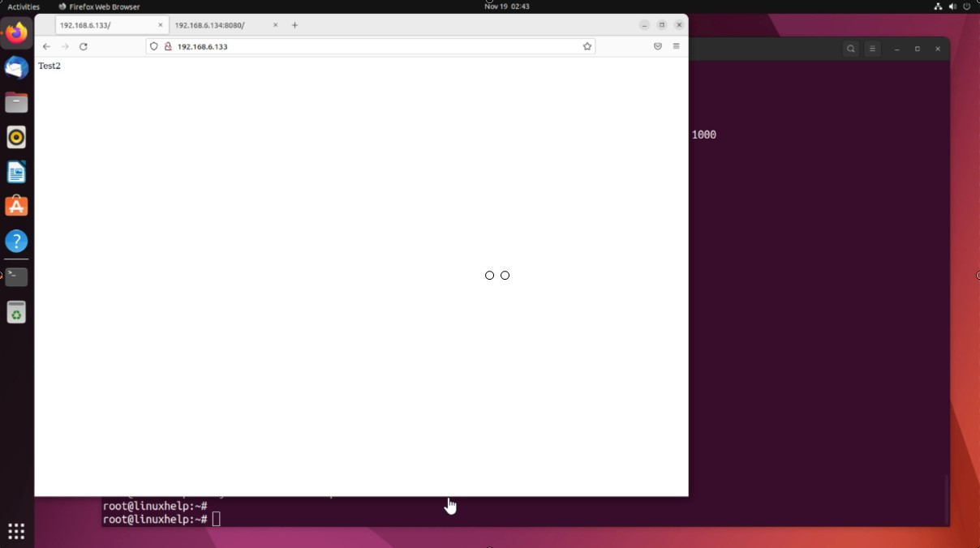
Task: Go back with Firefox back arrow
Action: [46, 46]
